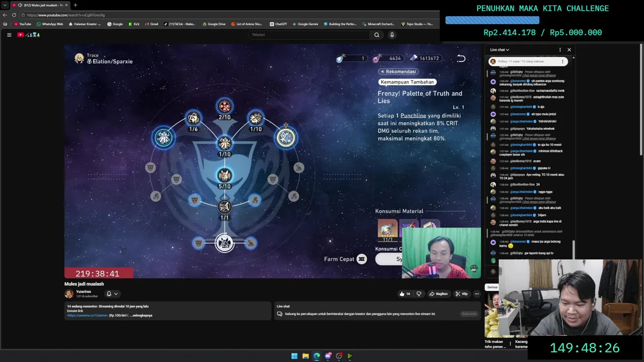Open the Yuteriren channel avatar

coord(69,294)
